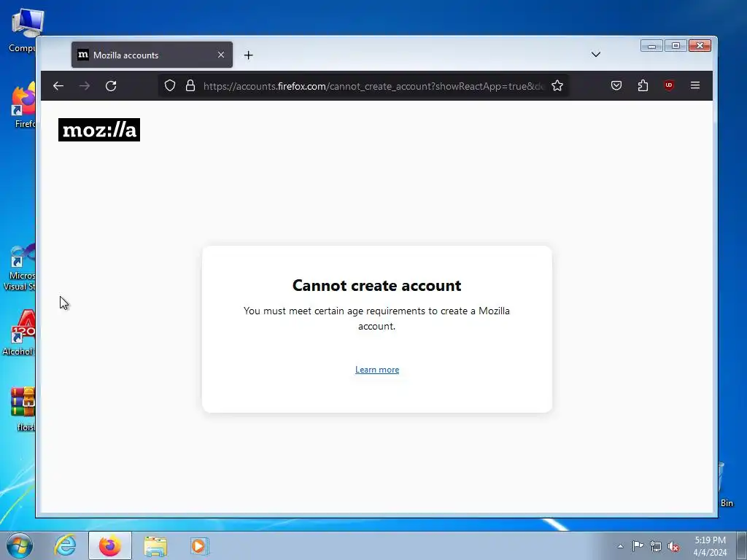Select the Microsoft Visual Studio desktop shortcut
747x560 pixels.
(x=19, y=268)
